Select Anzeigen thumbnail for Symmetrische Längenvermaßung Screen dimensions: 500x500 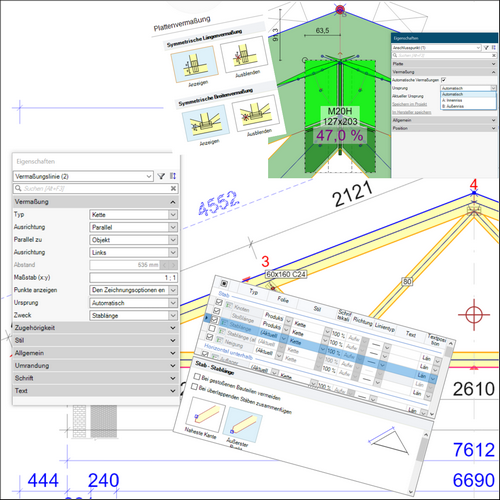194,65
